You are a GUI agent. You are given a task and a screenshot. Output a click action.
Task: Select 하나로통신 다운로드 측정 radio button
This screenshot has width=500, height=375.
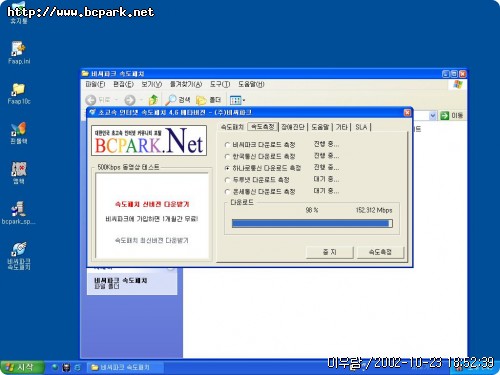[227, 168]
